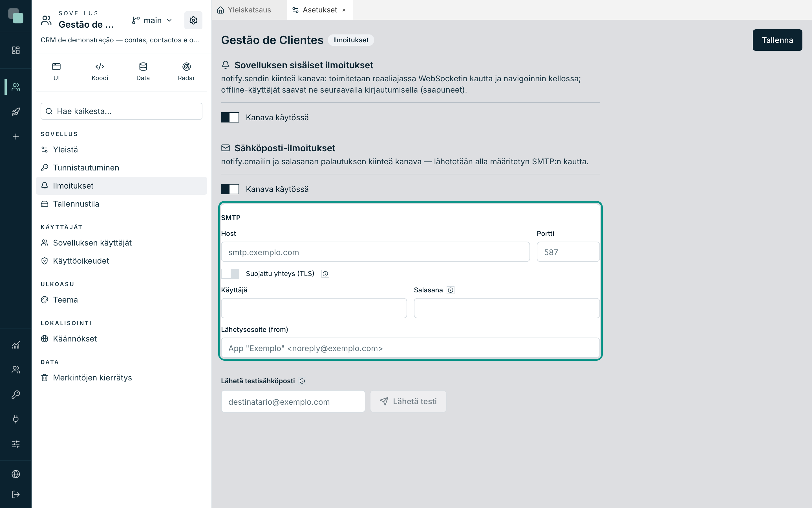The width and height of the screenshot is (812, 508).
Task: Toggle in-app notifications Kanava käytössä switch
Action: pyautogui.click(x=230, y=118)
